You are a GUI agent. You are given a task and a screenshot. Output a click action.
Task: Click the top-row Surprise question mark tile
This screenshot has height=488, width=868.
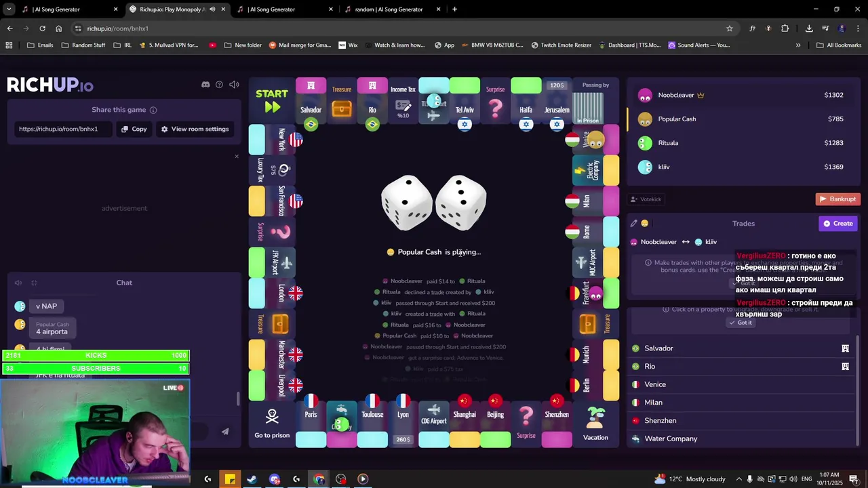tap(495, 101)
